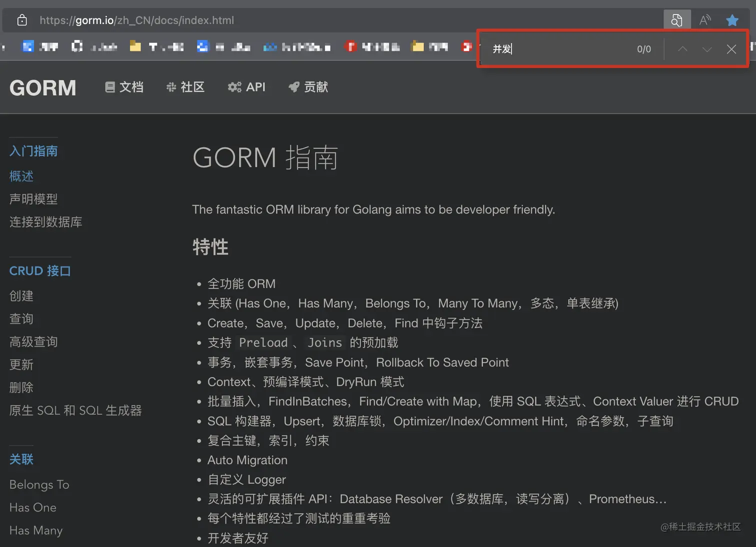
Task: Click the 开发者友好 list item
Action: [238, 538]
